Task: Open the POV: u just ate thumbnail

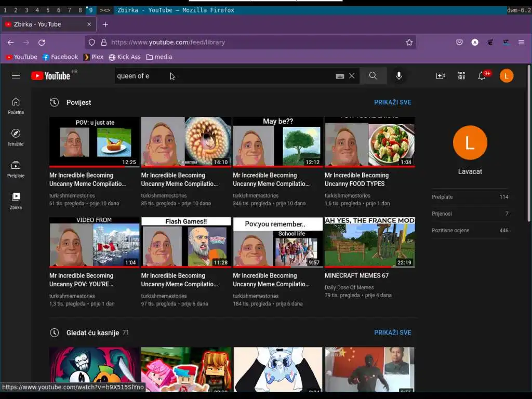Action: coord(95,142)
